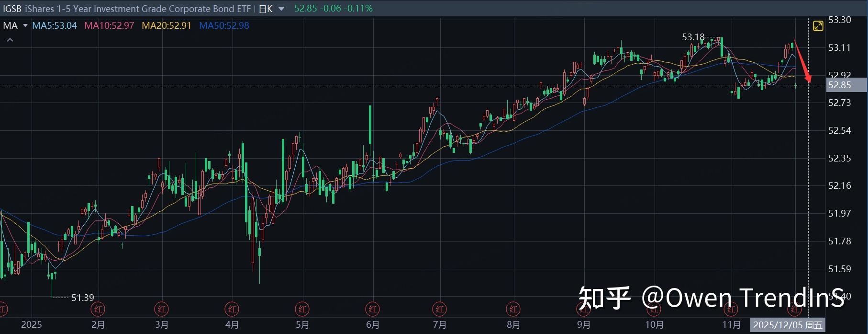
Task: Click the 53.30 price axis label
Action: point(840,20)
